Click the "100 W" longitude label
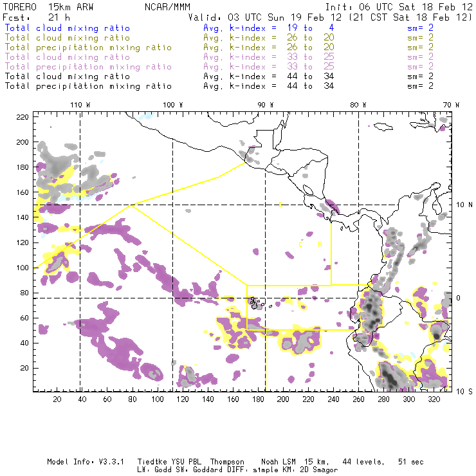Viewport: 476px width, 476px height. [x=173, y=105]
